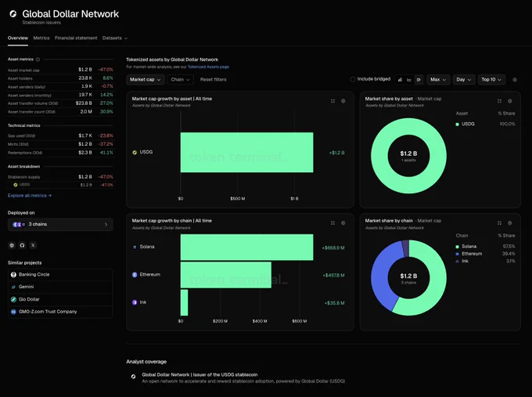Open the GitHub icon link
The height and width of the screenshot is (397, 532).
coord(23,245)
